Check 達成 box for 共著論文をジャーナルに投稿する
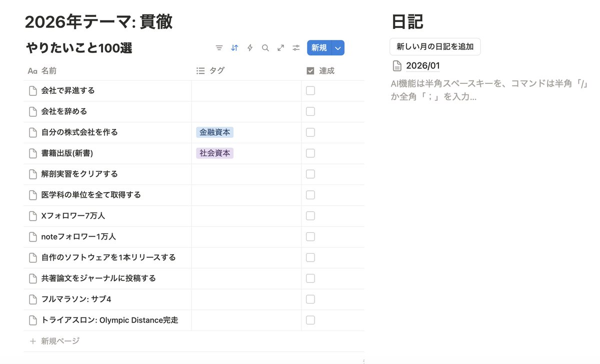The image size is (600, 364). pyautogui.click(x=310, y=278)
